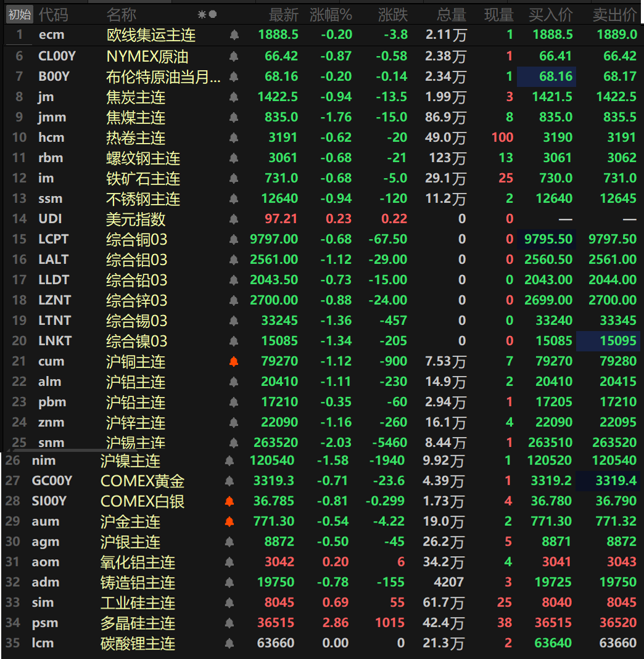Click the 名称 column header
644x659 pixels.
click(x=122, y=14)
